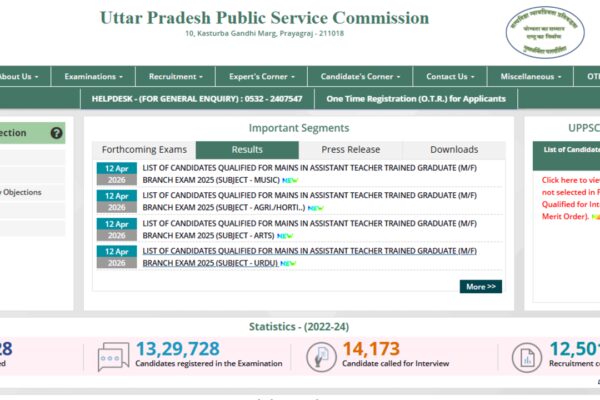
Task: Click the Kasturba Gandhi Marg address text
Action: 264,34
